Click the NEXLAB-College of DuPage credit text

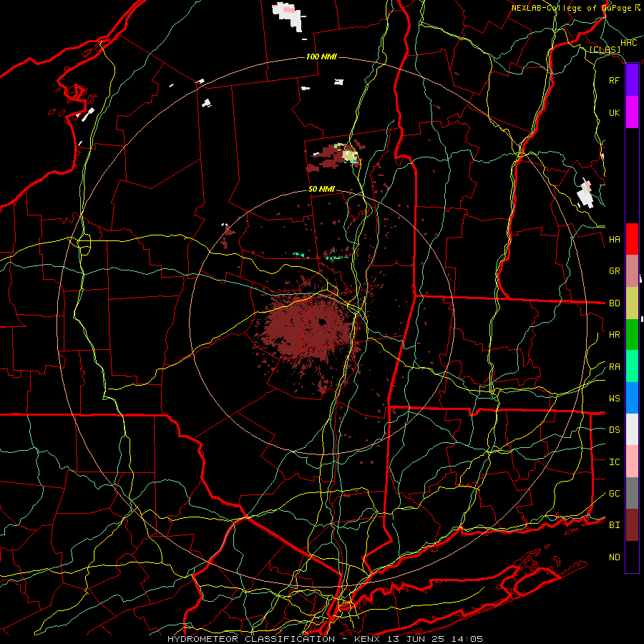point(571,8)
